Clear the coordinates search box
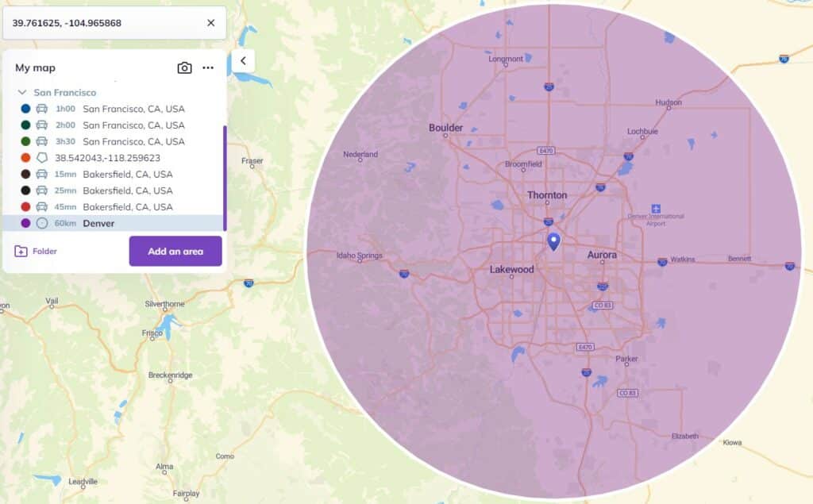The height and width of the screenshot is (504, 813). pos(210,23)
